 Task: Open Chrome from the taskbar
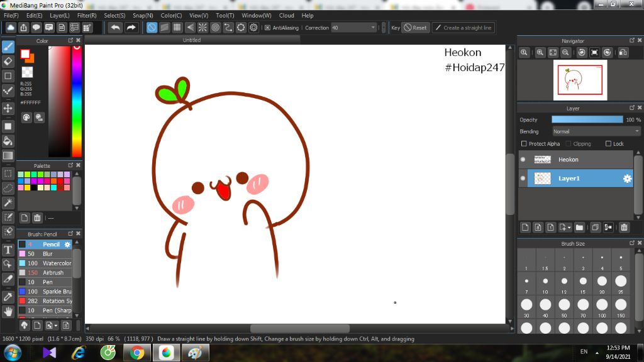137,353
